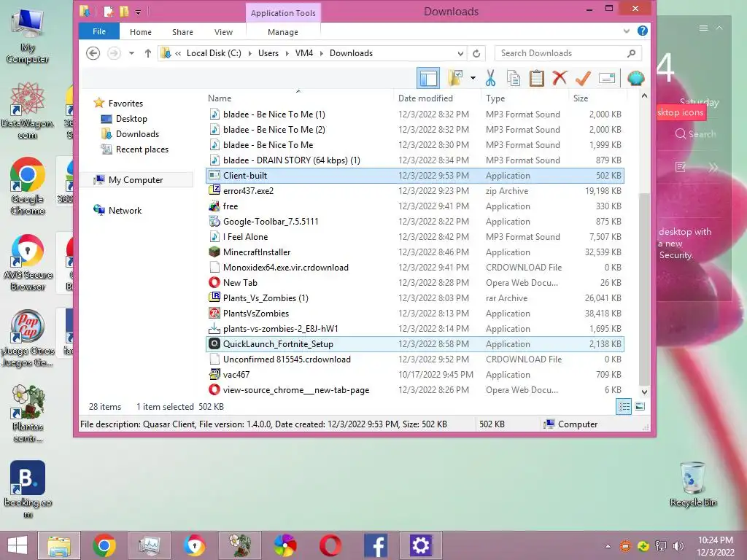This screenshot has height=560, width=747.
Task: Click the red X Delete toolbar icon
Action: point(560,78)
